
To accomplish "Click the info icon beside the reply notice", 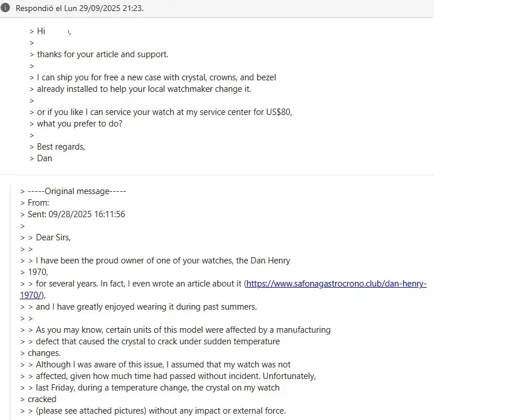I will click(x=6, y=8).
